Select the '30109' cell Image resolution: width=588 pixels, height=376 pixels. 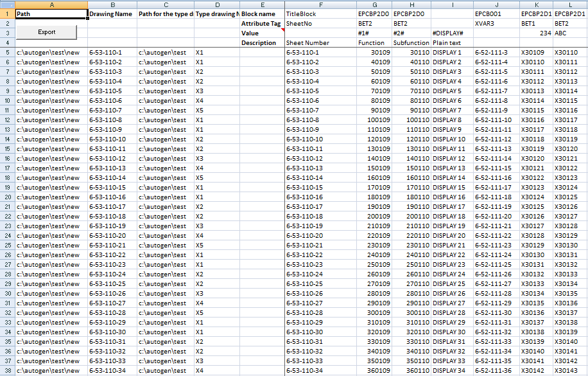374,53
